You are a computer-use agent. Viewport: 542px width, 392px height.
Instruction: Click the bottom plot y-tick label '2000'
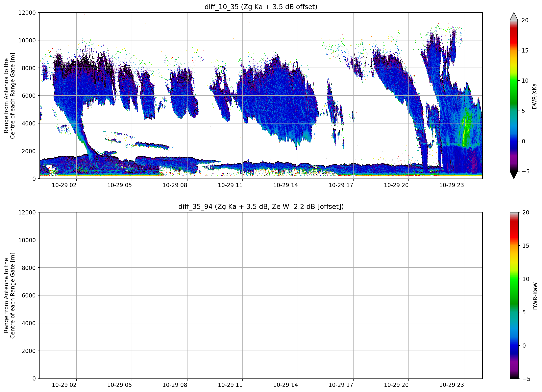(29, 351)
